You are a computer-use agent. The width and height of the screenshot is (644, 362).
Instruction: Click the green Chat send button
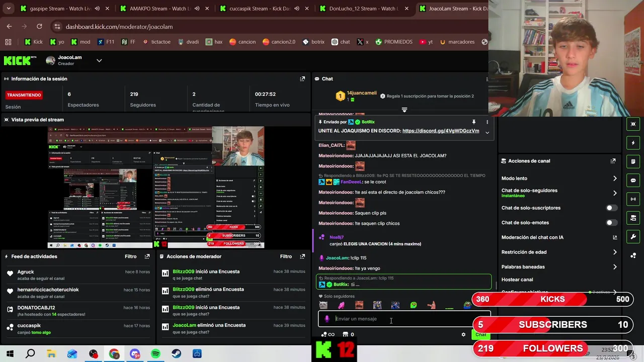(x=480, y=334)
